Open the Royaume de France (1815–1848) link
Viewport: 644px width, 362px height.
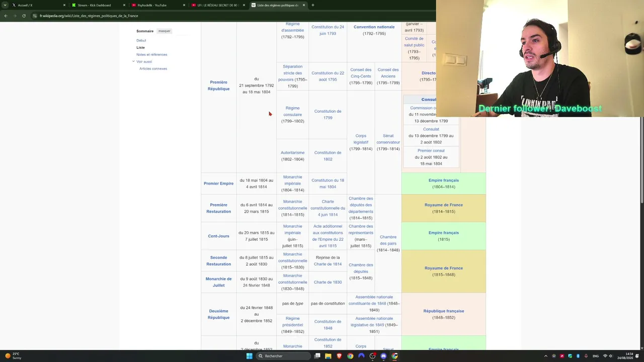coord(443,268)
